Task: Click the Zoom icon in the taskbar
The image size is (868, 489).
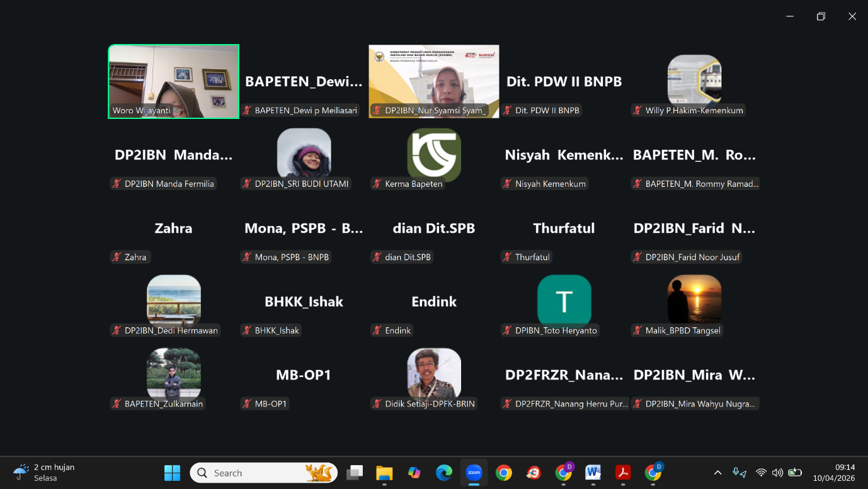Action: pyautogui.click(x=474, y=473)
